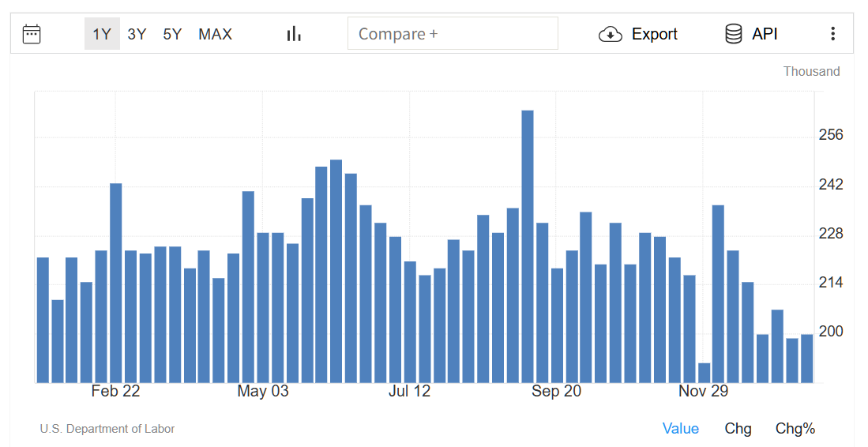Click the last bar on the right
The height and width of the screenshot is (447, 868).
point(807,359)
